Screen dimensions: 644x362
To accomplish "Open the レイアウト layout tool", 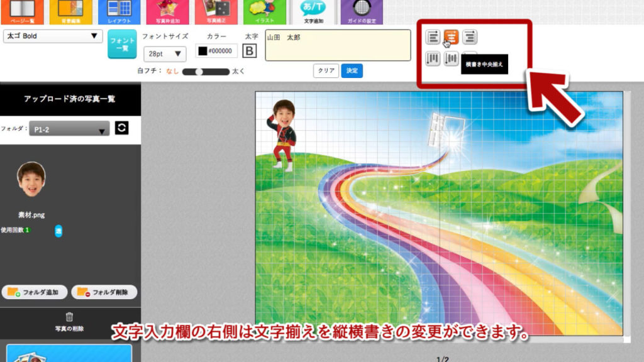I will [x=119, y=12].
